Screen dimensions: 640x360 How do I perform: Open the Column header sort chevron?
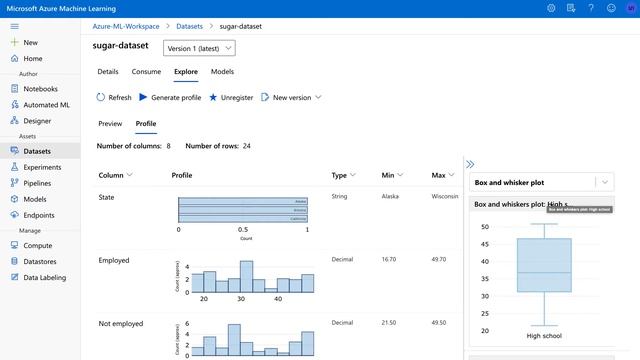(x=129, y=175)
